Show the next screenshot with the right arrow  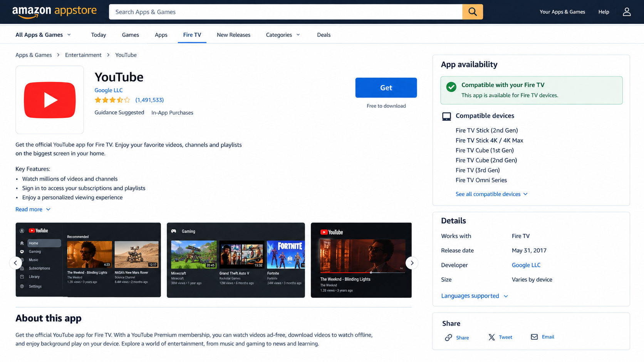pyautogui.click(x=412, y=263)
